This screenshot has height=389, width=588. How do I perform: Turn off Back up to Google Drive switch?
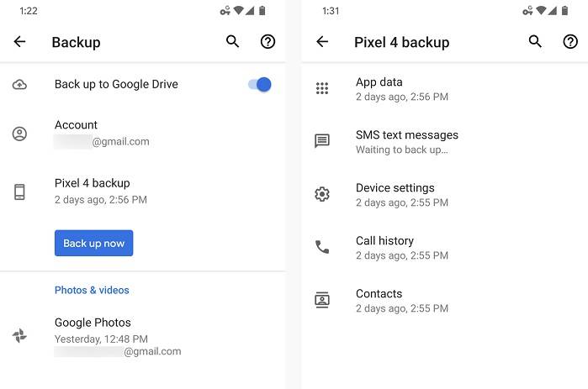(259, 85)
